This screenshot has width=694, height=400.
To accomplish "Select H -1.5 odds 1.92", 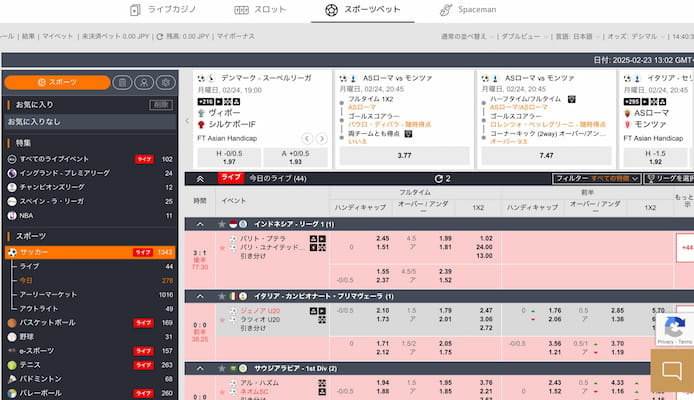I will (x=655, y=158).
